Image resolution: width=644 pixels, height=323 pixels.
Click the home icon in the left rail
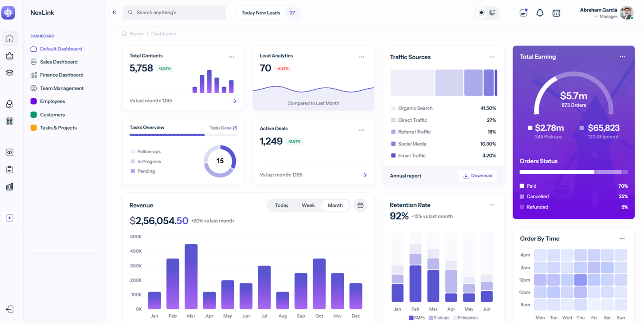point(10,38)
